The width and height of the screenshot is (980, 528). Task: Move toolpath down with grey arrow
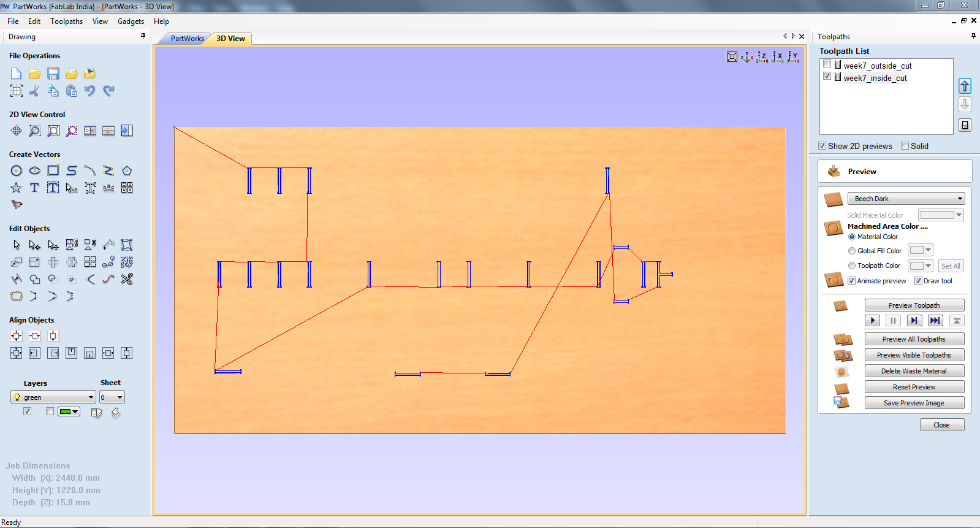965,104
